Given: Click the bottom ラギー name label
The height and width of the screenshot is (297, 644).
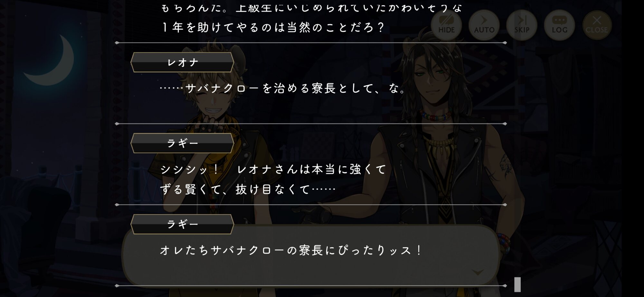Looking at the screenshot, I should [182, 224].
